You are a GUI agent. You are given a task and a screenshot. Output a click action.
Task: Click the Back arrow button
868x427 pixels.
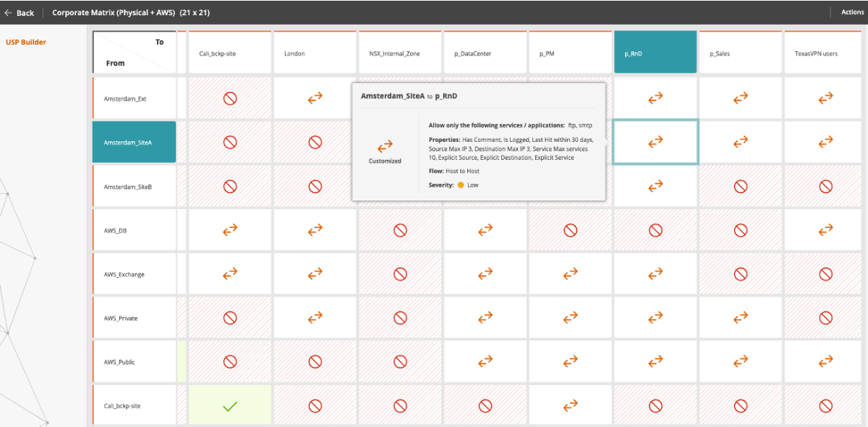click(x=19, y=12)
